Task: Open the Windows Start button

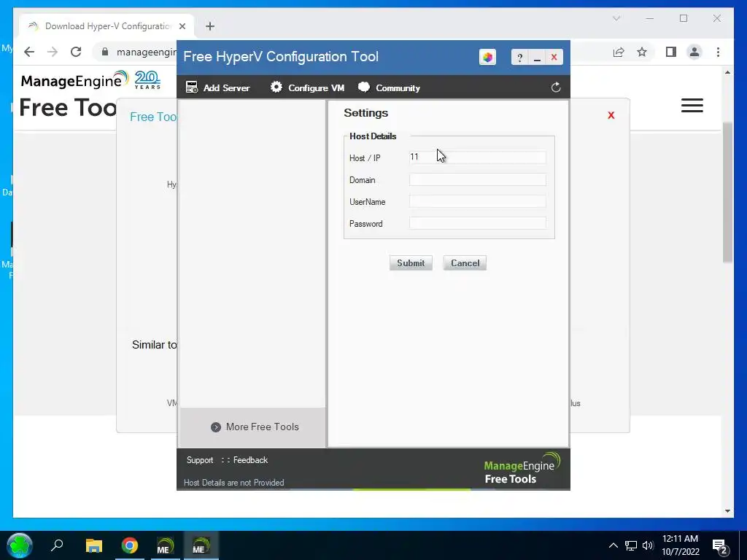Action: tap(20, 545)
